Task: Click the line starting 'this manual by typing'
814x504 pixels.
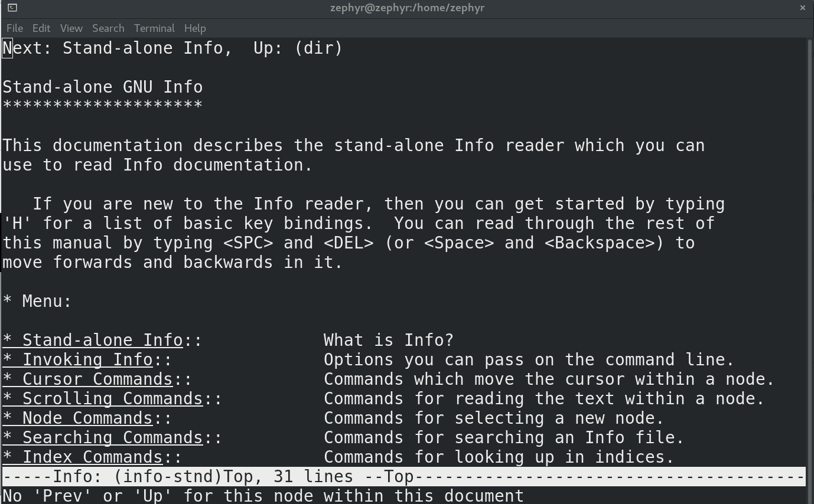Action: point(349,243)
